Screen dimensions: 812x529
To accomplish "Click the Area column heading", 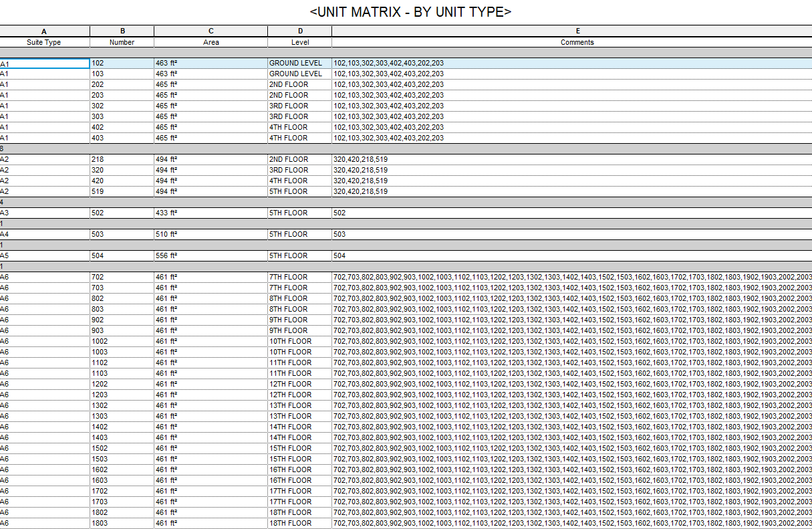I will coord(211,42).
